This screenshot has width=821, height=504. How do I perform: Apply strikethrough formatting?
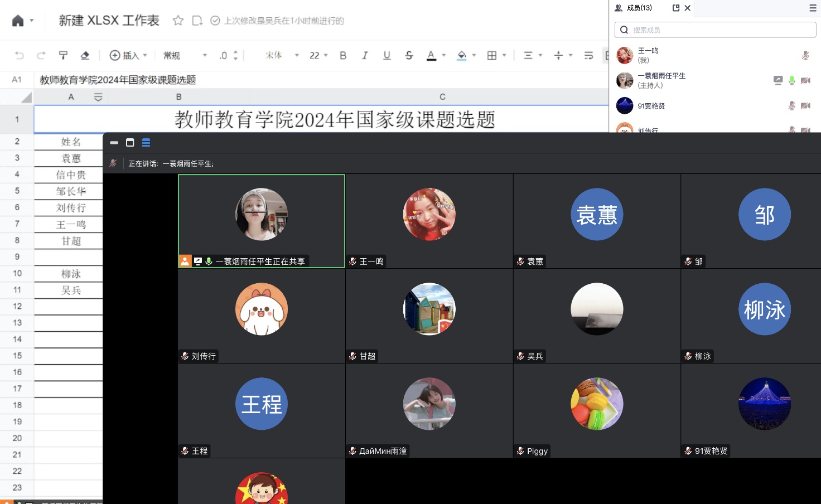click(x=409, y=55)
